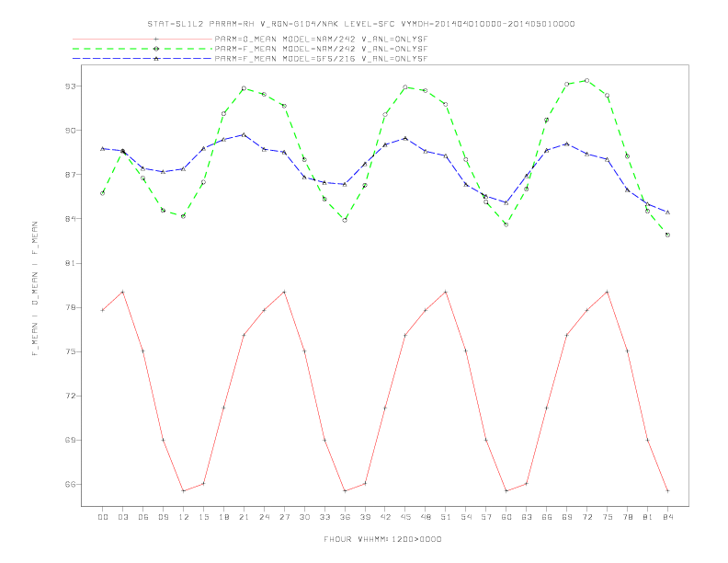Viewport: 728px width, 563px height.
Task: Click the green circle data point at hour 84
Action: point(667,236)
